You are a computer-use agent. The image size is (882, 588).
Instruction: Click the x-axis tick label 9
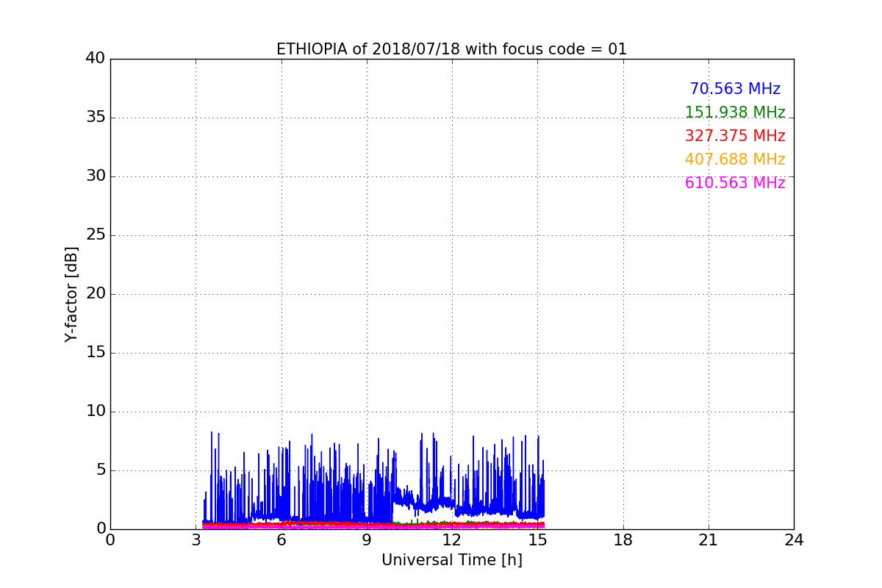(367, 540)
